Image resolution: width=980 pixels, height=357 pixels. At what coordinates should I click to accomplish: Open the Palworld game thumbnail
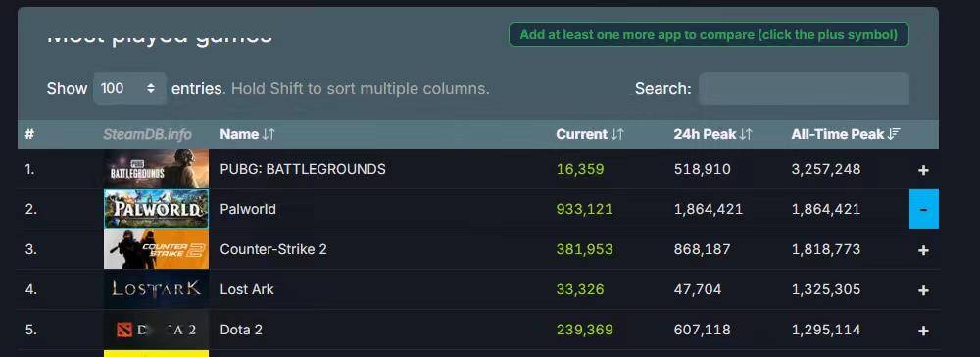(x=156, y=209)
